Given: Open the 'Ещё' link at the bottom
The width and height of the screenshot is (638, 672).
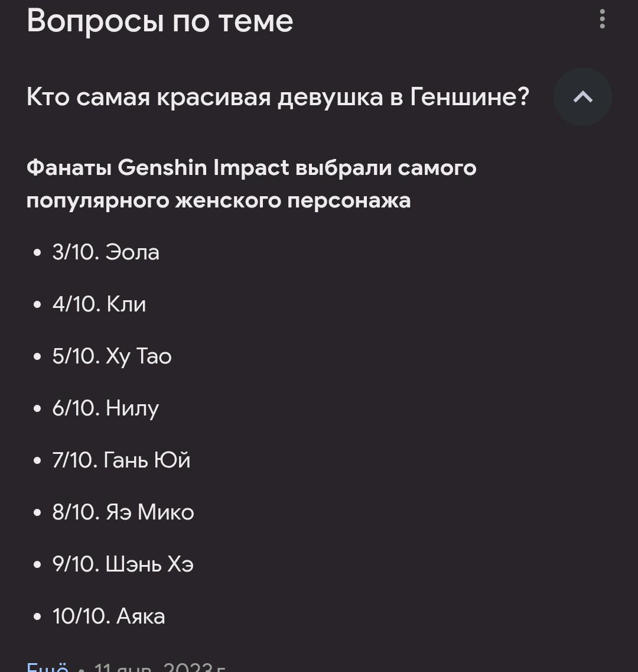Looking at the screenshot, I should click(47, 665).
